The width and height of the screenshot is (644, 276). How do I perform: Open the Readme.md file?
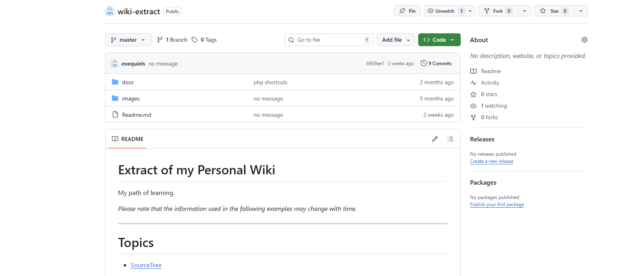(136, 115)
